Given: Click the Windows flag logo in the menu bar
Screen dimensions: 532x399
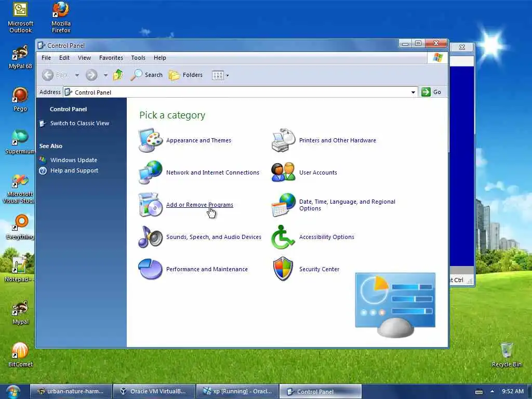Looking at the screenshot, I should pyautogui.click(x=437, y=58).
